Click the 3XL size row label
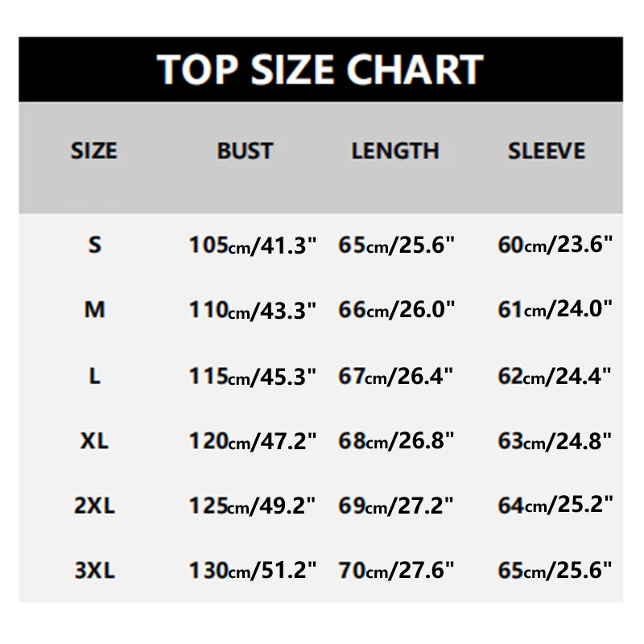Image resolution: width=644 pixels, height=644 pixels. point(95,571)
